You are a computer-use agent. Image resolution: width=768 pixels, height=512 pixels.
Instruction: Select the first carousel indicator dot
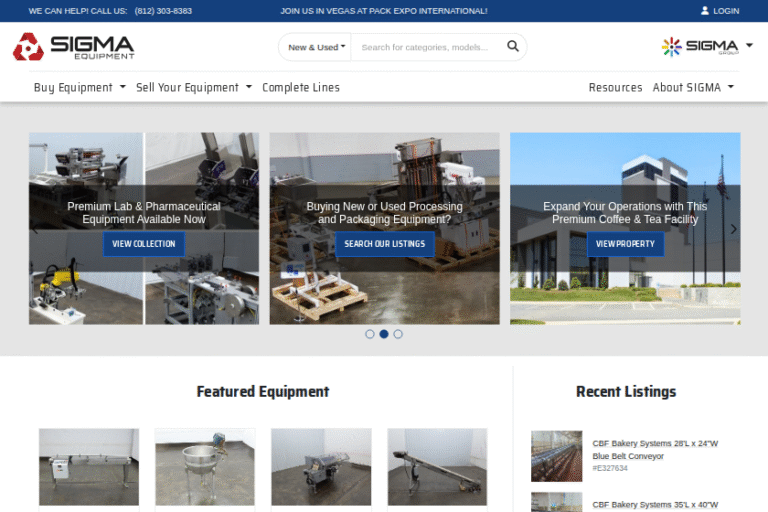370,334
